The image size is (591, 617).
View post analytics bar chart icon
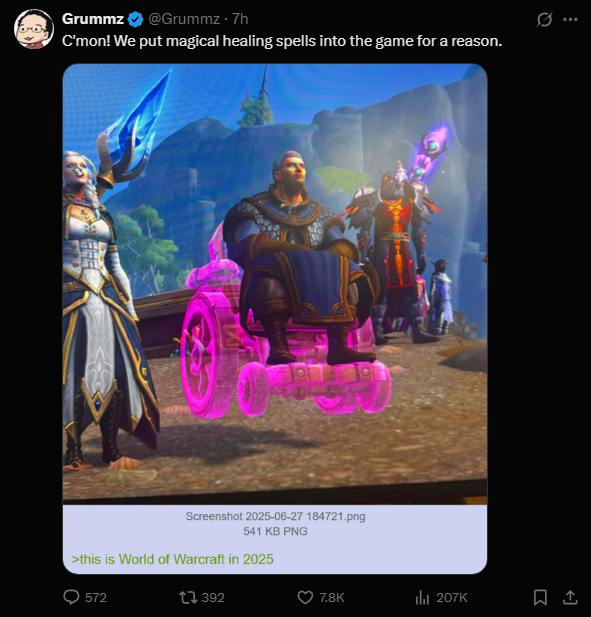[x=422, y=598]
